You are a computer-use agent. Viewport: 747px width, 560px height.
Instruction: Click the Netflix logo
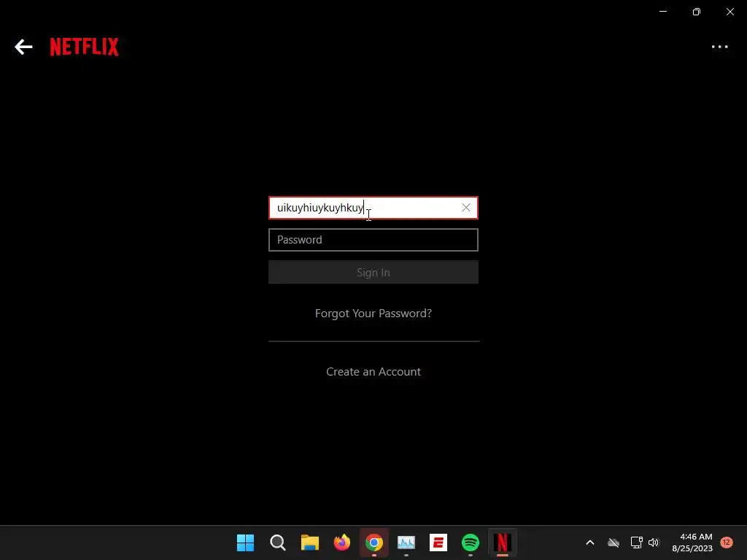pos(85,47)
